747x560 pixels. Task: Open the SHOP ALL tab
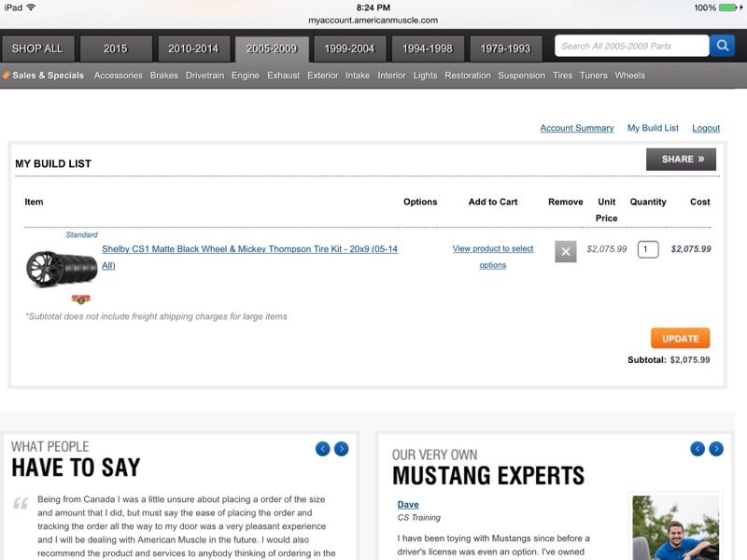pyautogui.click(x=37, y=49)
